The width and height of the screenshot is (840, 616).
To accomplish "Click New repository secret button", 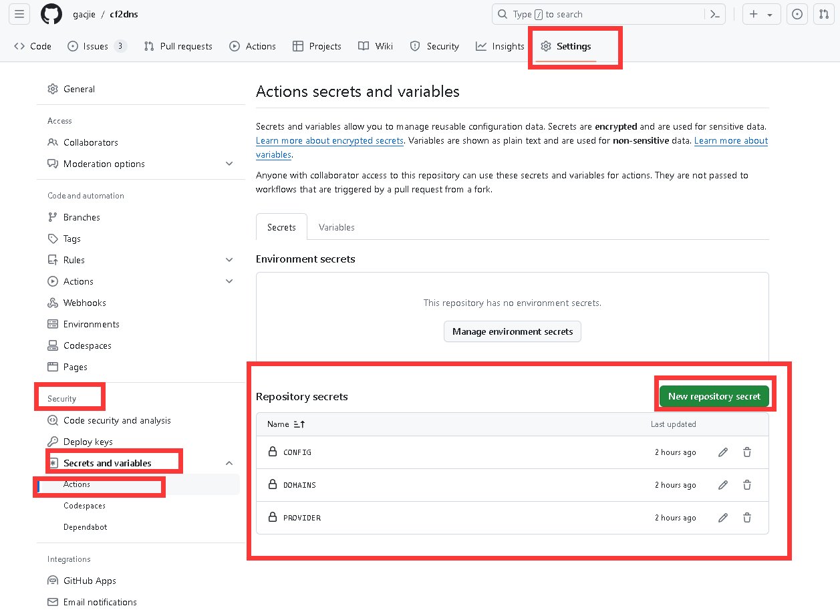I will [x=714, y=396].
